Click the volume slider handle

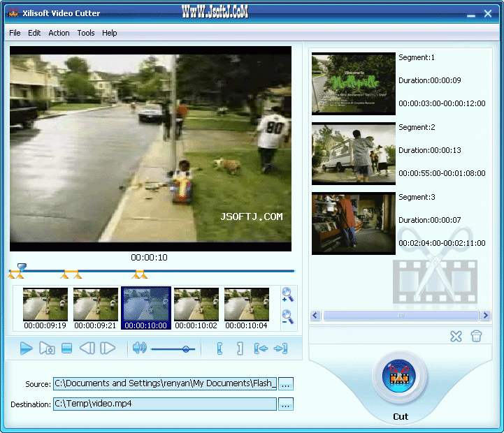pyautogui.click(x=186, y=349)
